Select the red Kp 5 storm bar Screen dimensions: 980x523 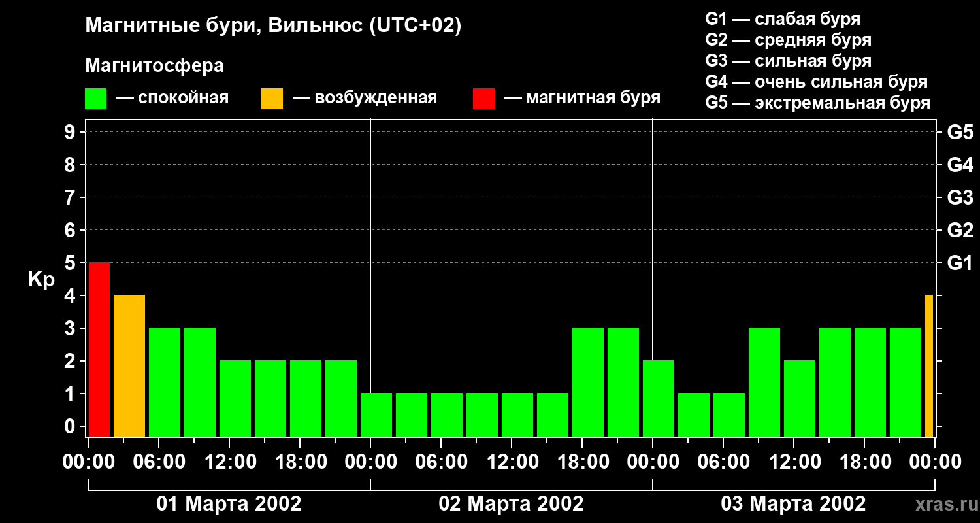click(x=99, y=349)
